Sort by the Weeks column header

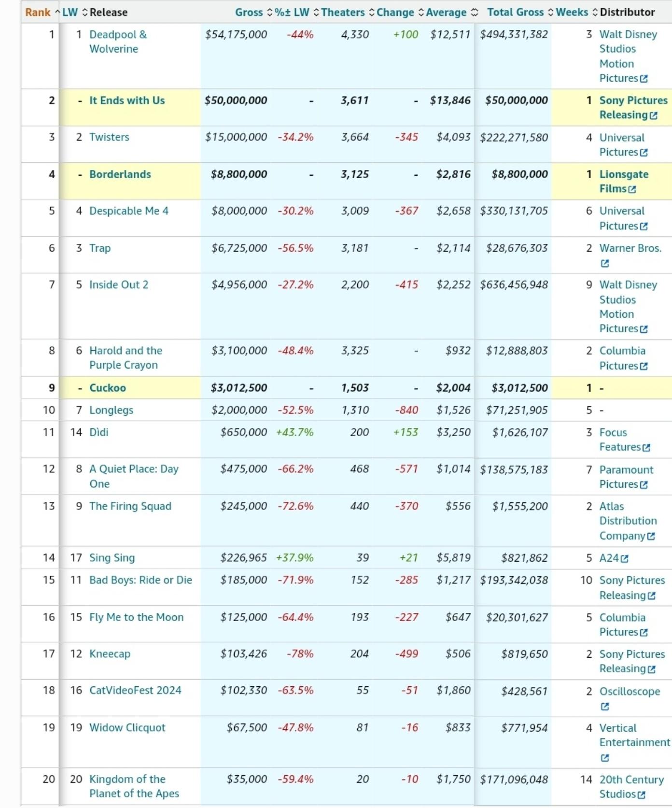576,12
